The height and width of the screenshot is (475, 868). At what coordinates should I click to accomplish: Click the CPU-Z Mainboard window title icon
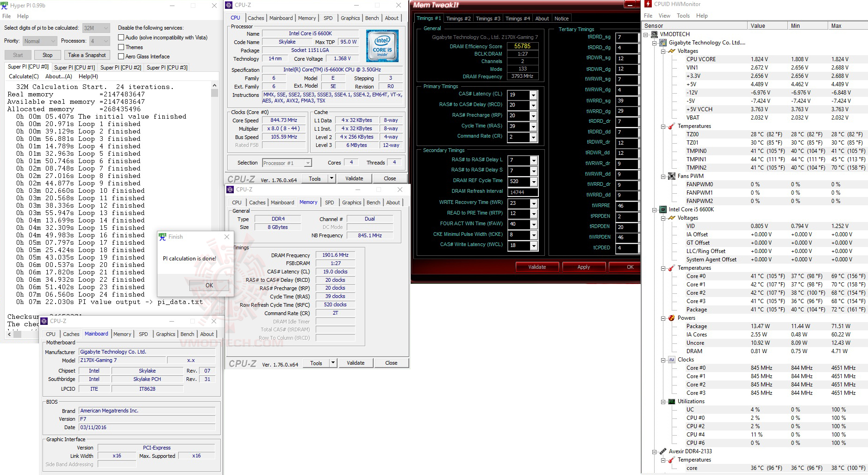(x=44, y=321)
